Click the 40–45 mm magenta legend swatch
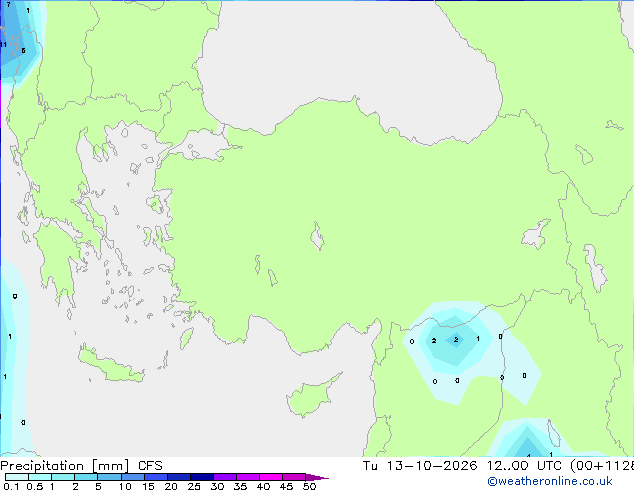The image size is (634, 490). coord(271,477)
